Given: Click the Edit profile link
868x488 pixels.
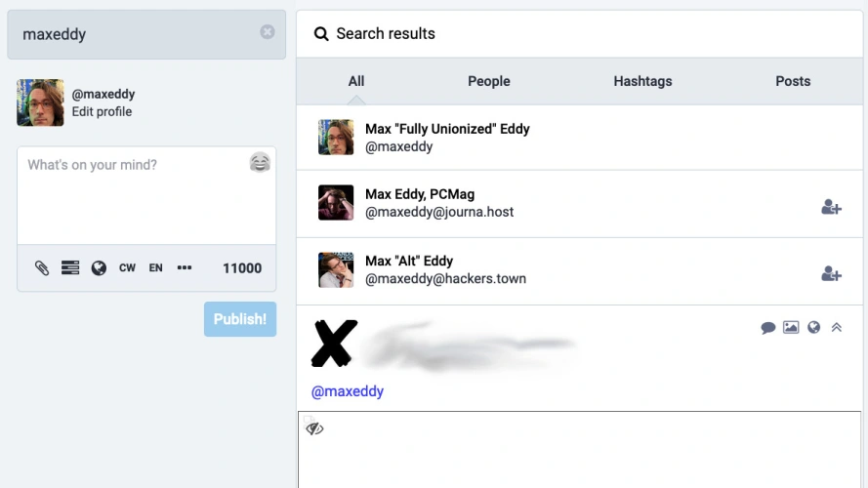Looking at the screenshot, I should click(x=102, y=112).
